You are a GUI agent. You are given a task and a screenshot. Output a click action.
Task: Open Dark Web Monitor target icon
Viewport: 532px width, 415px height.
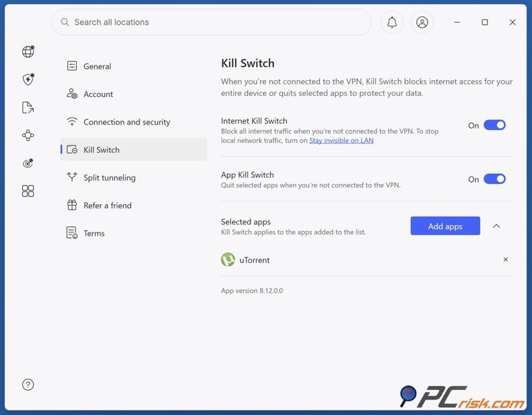28,163
